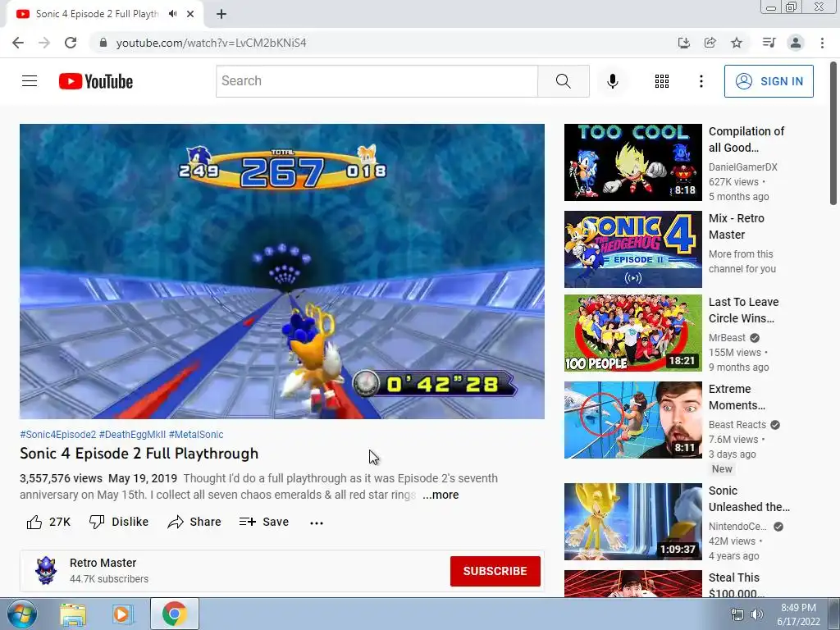Open #Sonic4Episode2 hashtag link
The width and height of the screenshot is (840, 630).
(x=58, y=435)
